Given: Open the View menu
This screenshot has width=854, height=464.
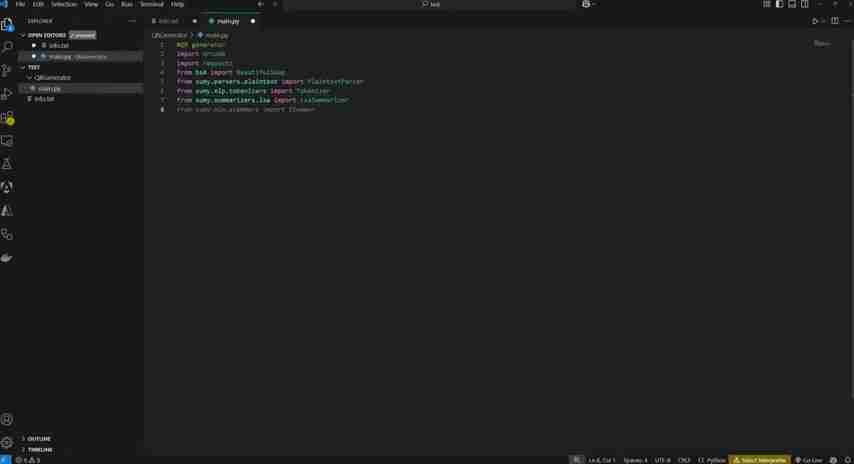Looking at the screenshot, I should [x=91, y=4].
